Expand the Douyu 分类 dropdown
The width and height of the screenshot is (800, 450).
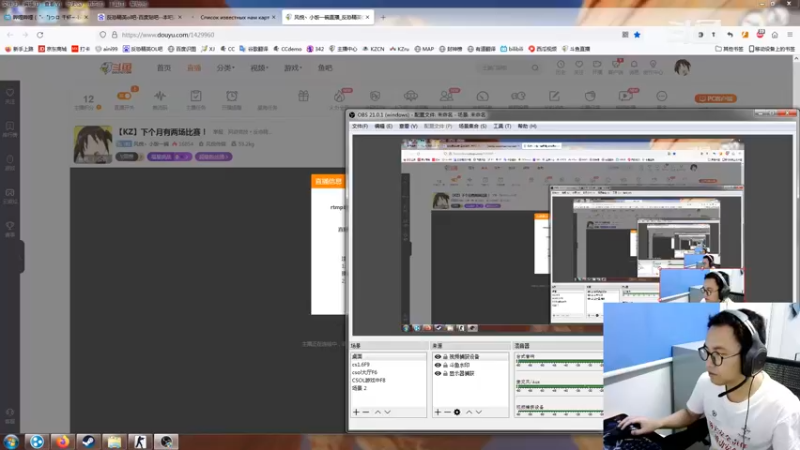pyautogui.click(x=225, y=68)
